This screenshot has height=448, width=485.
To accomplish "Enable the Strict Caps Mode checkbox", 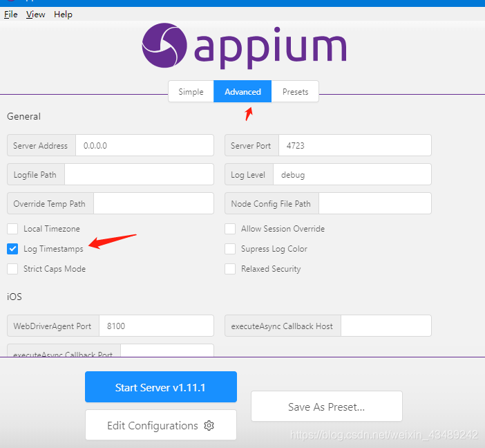I will pos(12,269).
